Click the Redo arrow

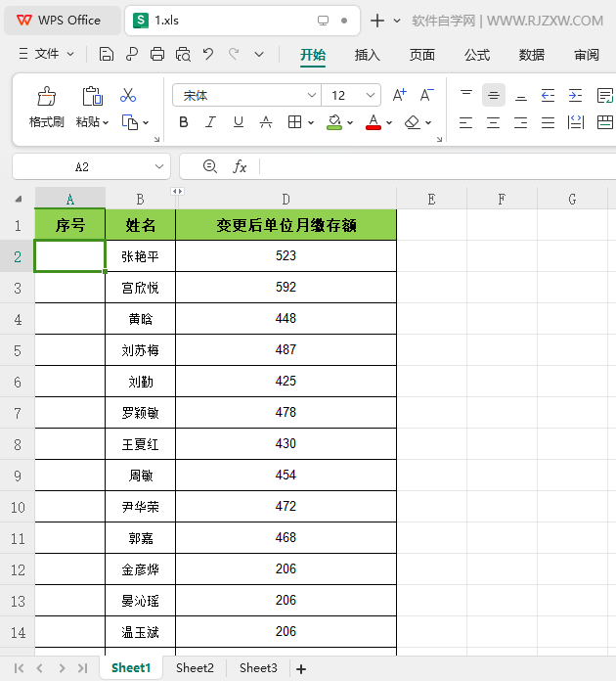click(x=234, y=54)
